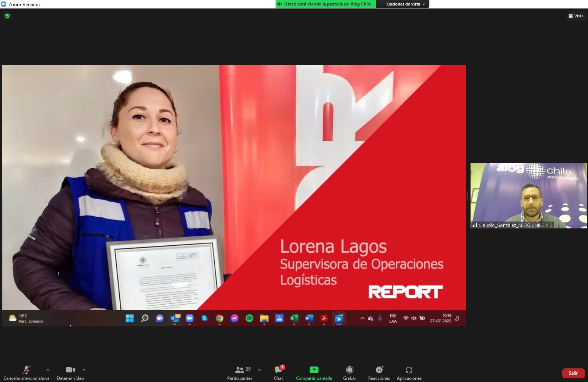Start recording with Grabar
This screenshot has height=382, width=588.
[350, 373]
